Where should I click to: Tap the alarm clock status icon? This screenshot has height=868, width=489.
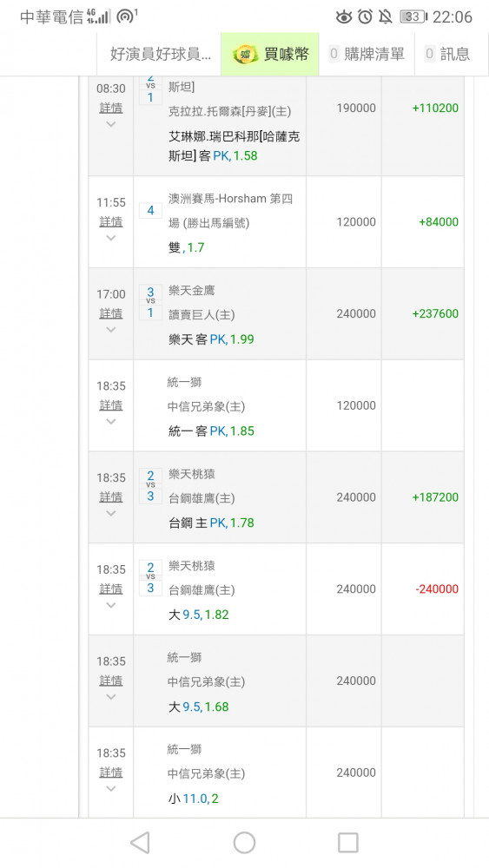coord(365,16)
